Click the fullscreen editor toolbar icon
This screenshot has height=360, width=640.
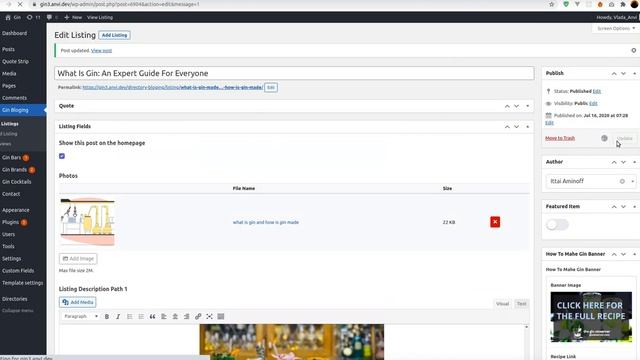(209, 316)
